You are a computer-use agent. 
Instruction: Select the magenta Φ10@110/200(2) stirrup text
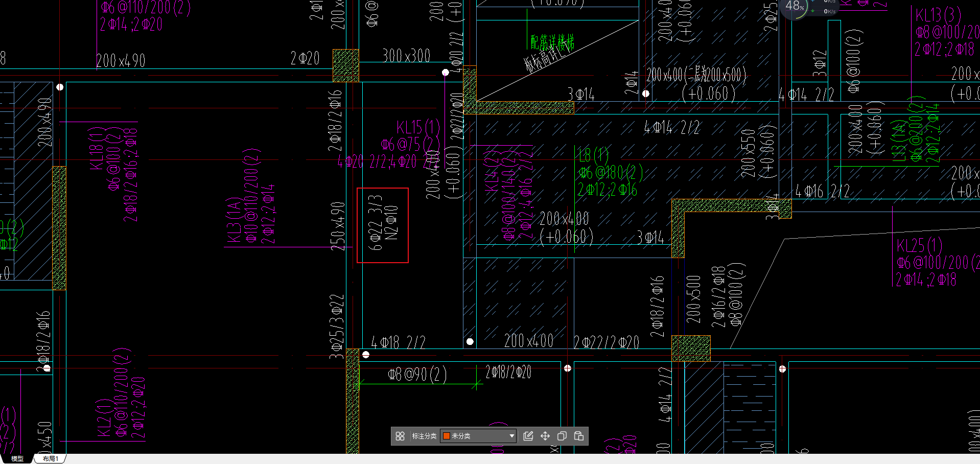(253, 196)
